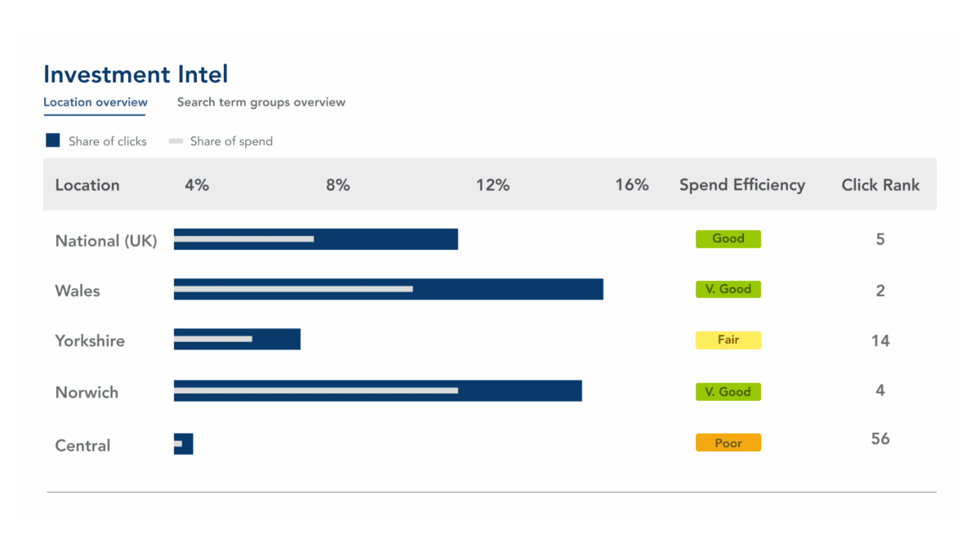Image resolution: width=980 pixels, height=551 pixels.
Task: Switch to the Search term groups overview tab
Action: point(260,102)
